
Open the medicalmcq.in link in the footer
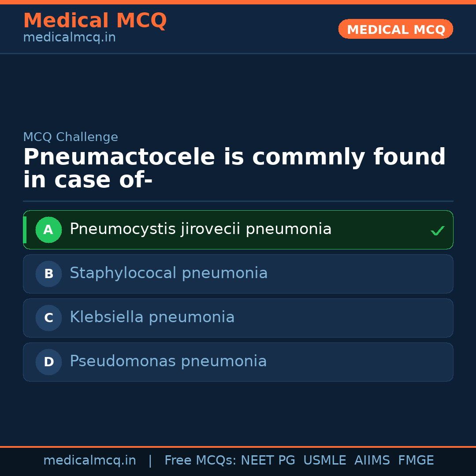[89, 461]
